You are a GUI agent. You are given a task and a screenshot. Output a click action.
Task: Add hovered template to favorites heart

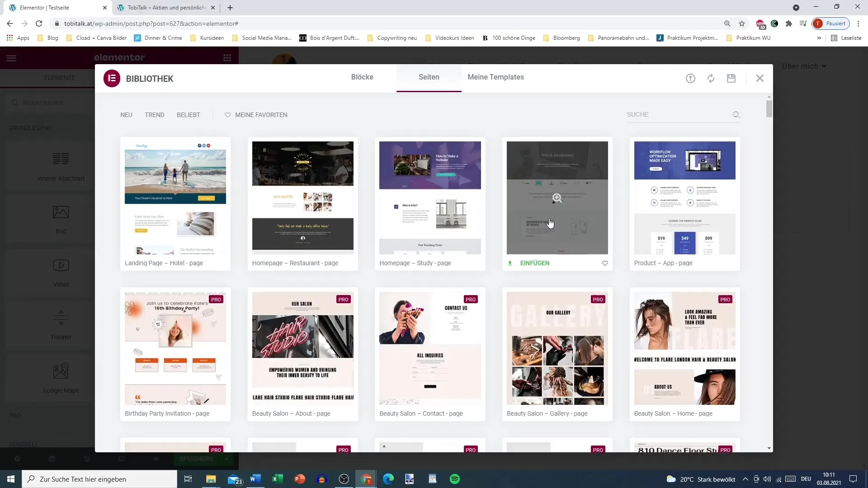[x=605, y=263]
